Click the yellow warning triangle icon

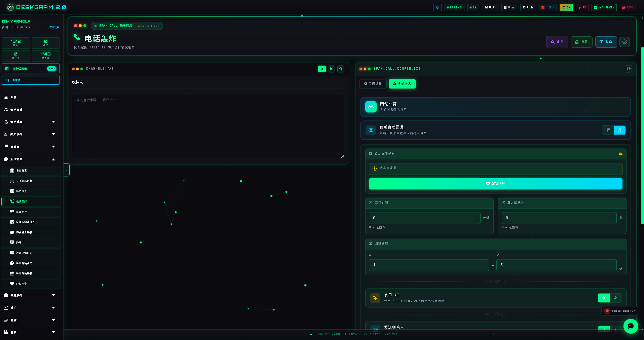[x=620, y=153]
